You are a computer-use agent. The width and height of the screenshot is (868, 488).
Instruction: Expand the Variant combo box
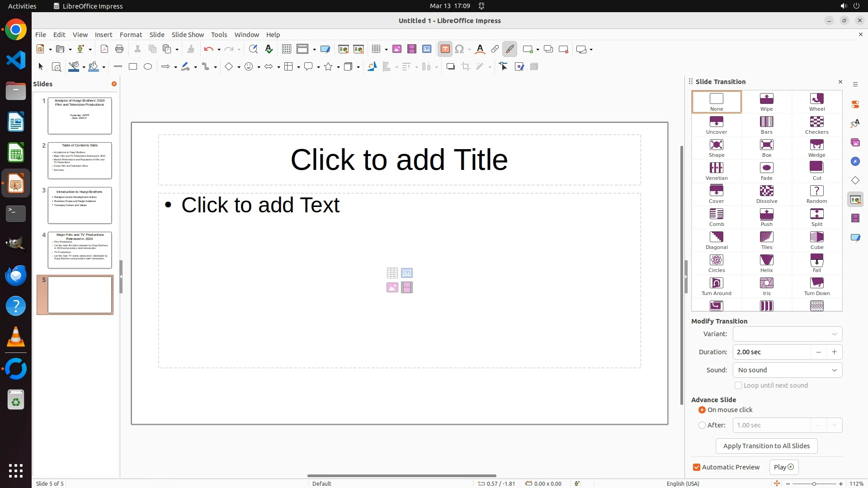pyautogui.click(x=787, y=334)
